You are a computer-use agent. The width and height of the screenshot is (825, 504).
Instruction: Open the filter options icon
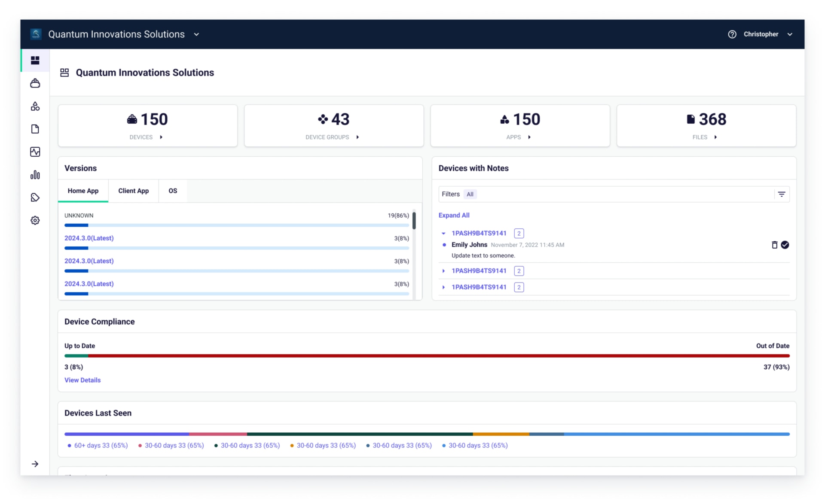click(x=782, y=194)
